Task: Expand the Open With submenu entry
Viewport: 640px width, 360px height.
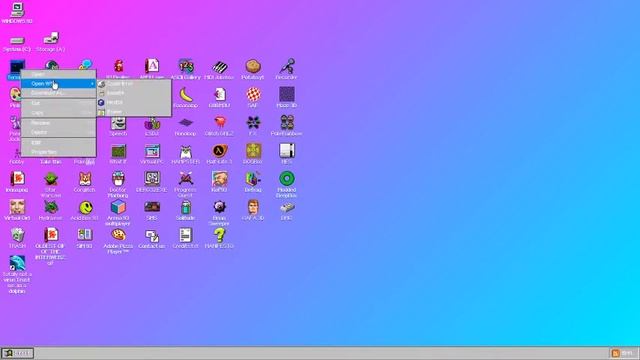Action: 58,84
